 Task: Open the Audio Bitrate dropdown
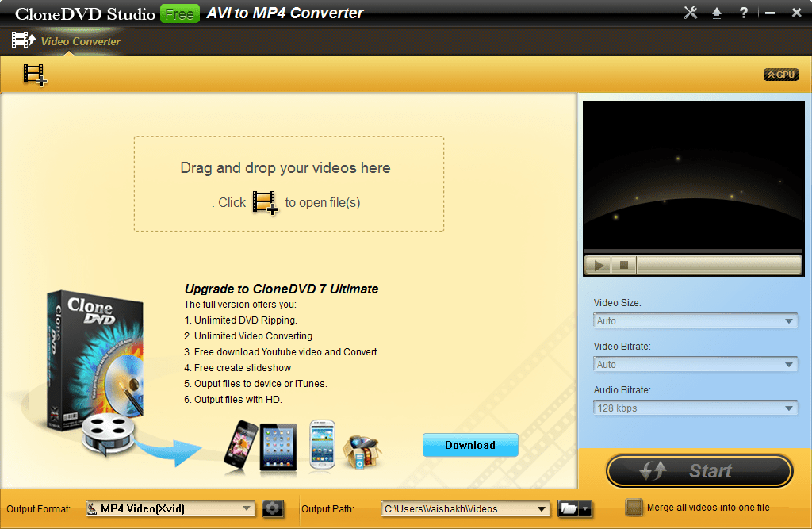point(695,408)
